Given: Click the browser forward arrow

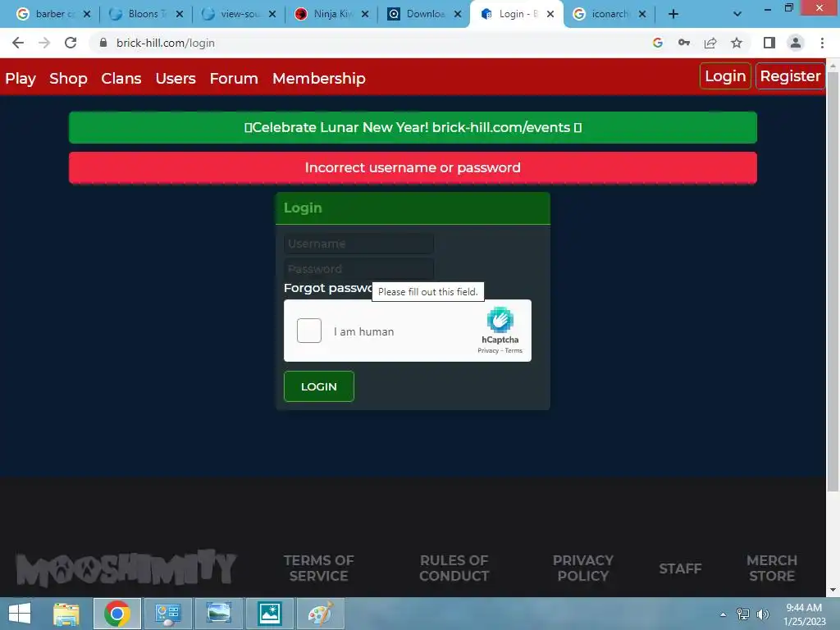Looking at the screenshot, I should tap(44, 43).
